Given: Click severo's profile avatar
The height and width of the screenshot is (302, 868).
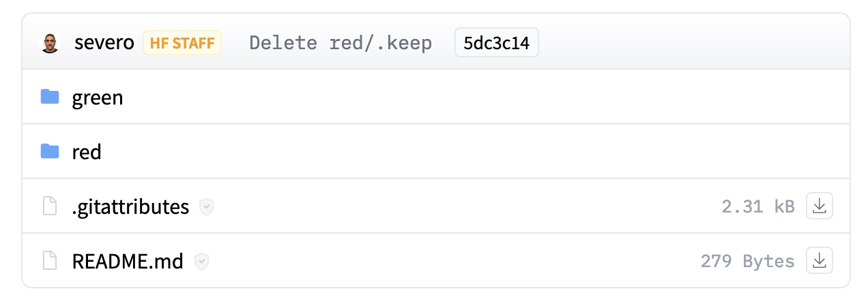Looking at the screenshot, I should 50,44.
